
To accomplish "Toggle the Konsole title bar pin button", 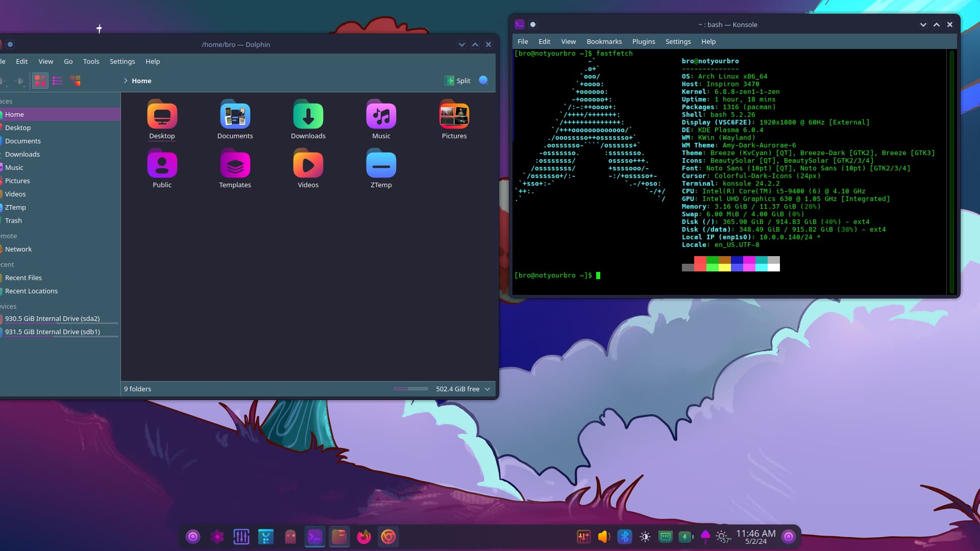I will (x=533, y=24).
